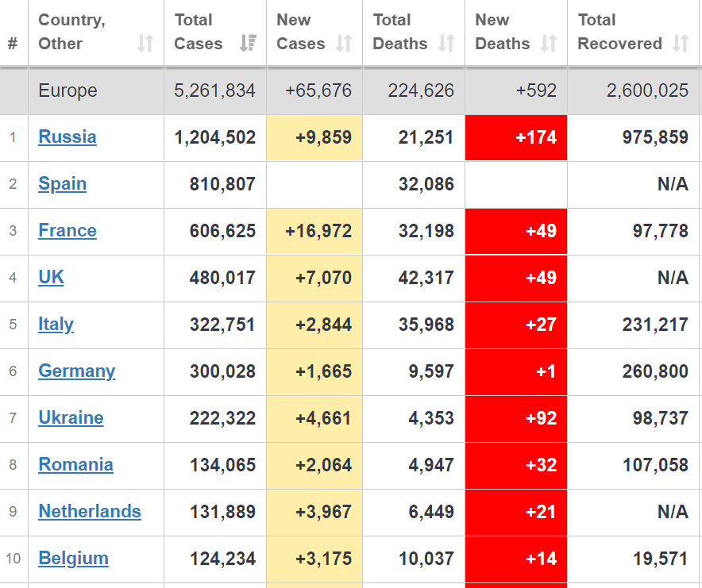Click the # rank column header
Image resolution: width=702 pixels, height=588 pixels.
(x=13, y=44)
